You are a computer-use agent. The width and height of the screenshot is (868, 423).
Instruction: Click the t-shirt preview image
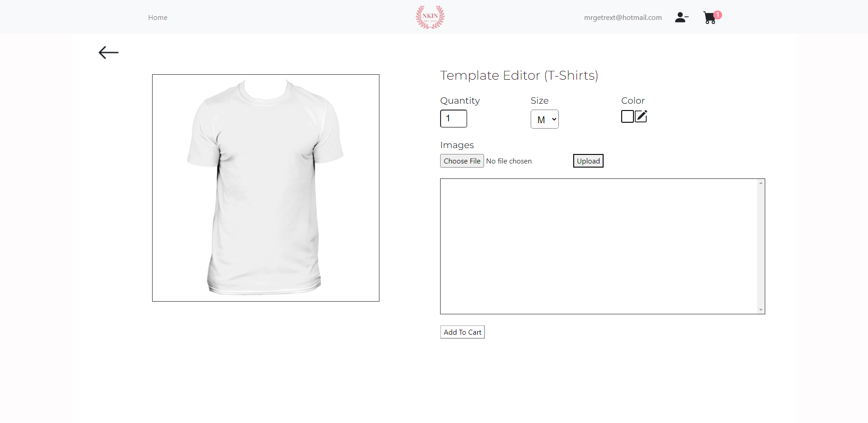click(x=266, y=188)
